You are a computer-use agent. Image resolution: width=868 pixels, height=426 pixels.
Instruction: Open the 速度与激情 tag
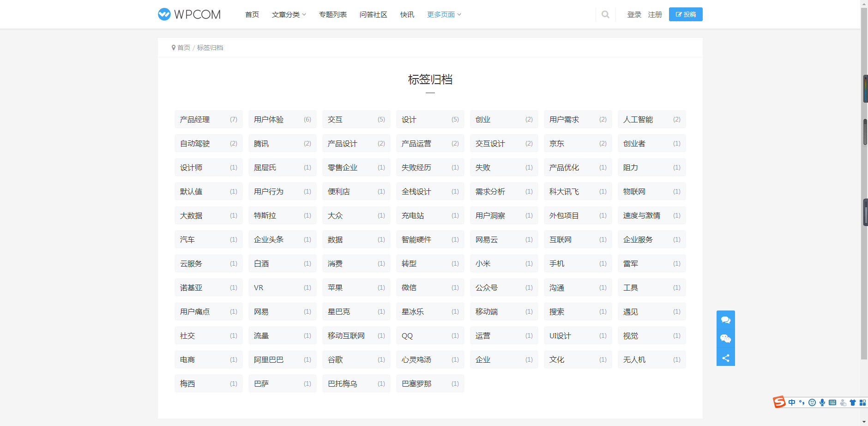coord(652,215)
